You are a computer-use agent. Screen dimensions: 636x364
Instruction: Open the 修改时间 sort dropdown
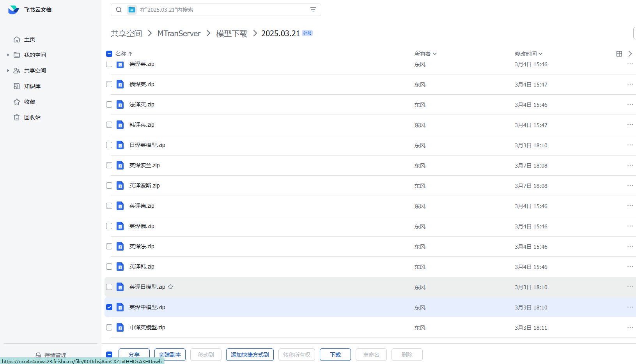pyautogui.click(x=529, y=54)
